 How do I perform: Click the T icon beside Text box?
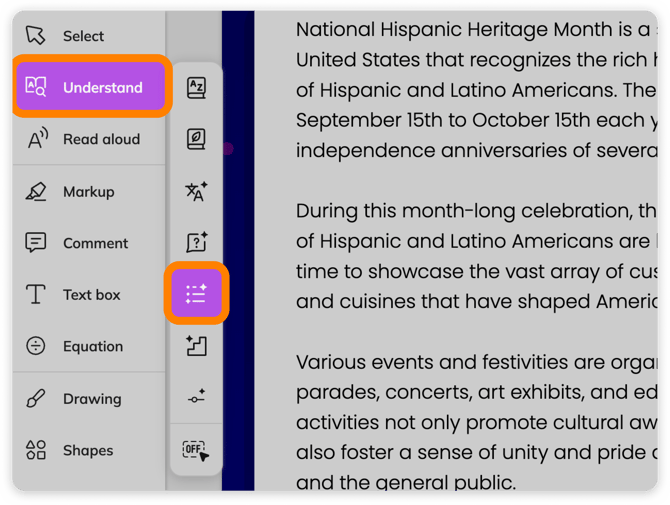[x=35, y=294]
